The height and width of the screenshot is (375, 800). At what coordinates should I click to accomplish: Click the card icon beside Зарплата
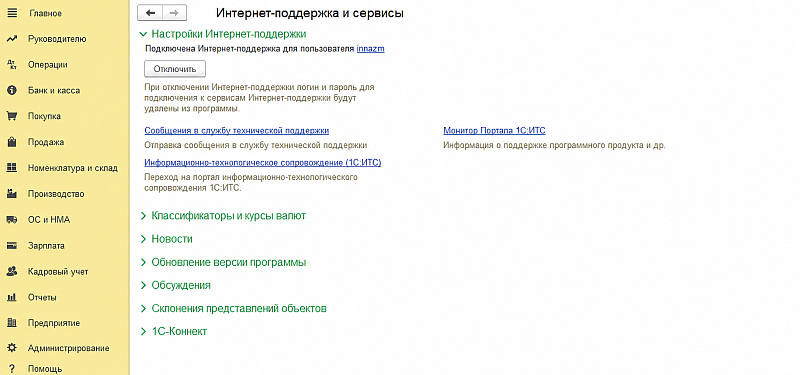pos(12,245)
